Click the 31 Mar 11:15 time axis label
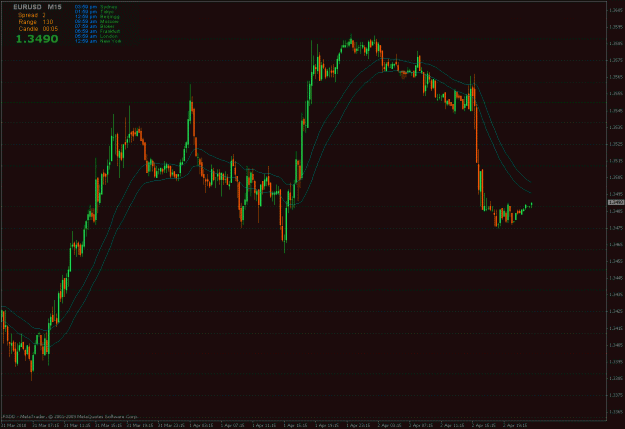The height and width of the screenshot is (429, 625). click(x=77, y=425)
